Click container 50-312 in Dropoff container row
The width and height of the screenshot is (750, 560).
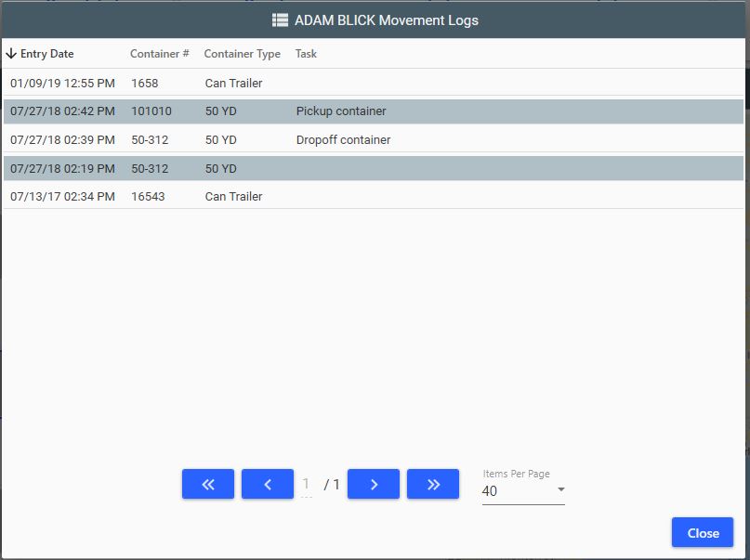pyautogui.click(x=150, y=140)
